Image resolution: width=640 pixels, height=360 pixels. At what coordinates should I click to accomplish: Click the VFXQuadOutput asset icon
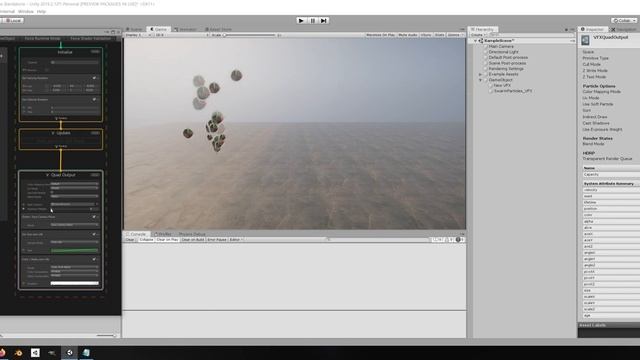tap(585, 40)
